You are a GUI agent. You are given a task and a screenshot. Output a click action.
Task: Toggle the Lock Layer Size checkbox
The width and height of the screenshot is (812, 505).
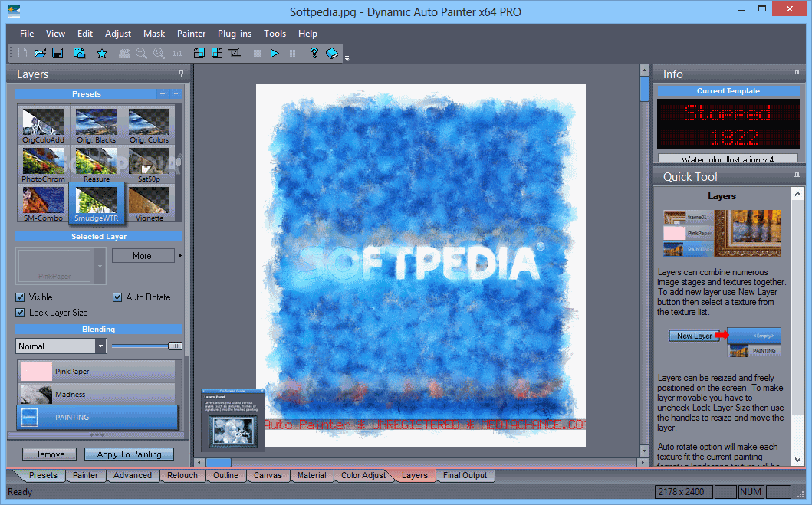pyautogui.click(x=20, y=313)
